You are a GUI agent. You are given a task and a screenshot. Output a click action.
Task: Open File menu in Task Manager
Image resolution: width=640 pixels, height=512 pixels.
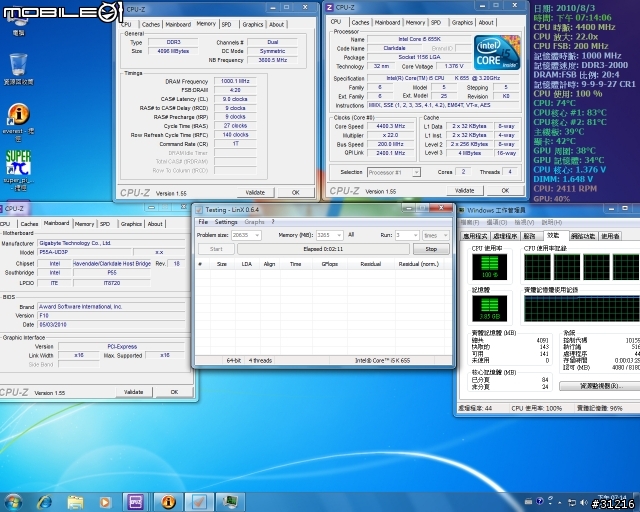pos(469,223)
